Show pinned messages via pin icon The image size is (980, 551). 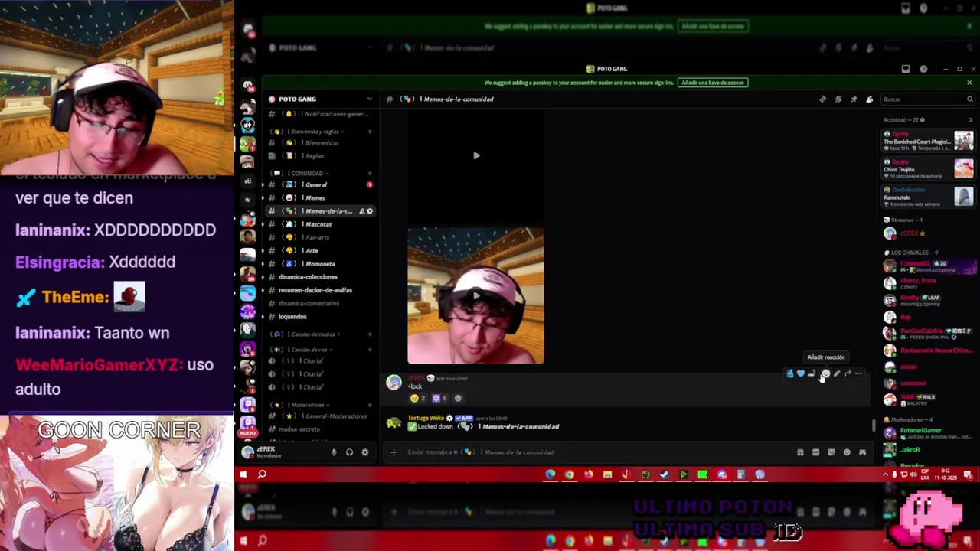point(854,99)
